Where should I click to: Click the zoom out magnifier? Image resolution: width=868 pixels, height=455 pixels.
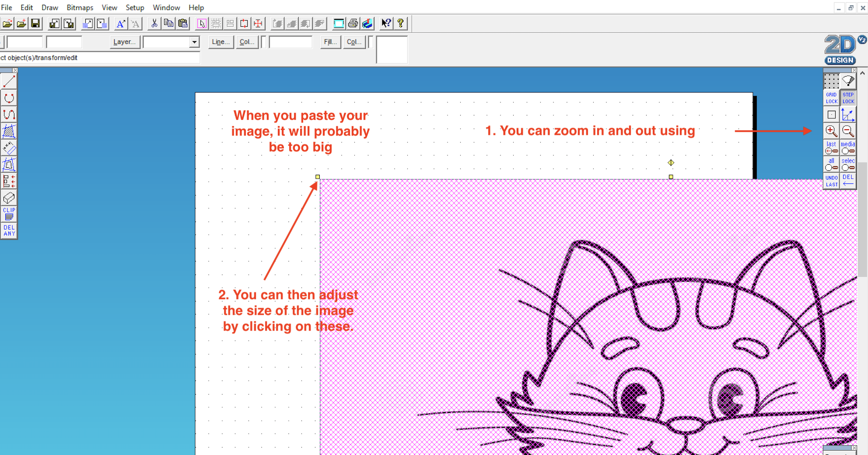point(848,131)
